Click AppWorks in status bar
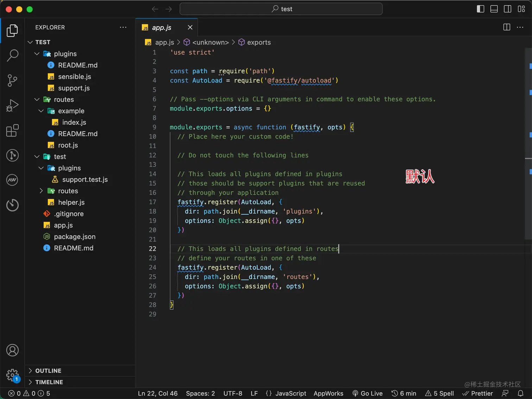 (x=328, y=393)
